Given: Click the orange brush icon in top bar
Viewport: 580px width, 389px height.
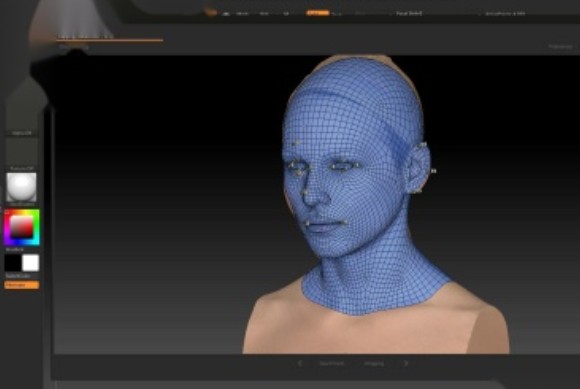Looking at the screenshot, I should click(x=210, y=12).
